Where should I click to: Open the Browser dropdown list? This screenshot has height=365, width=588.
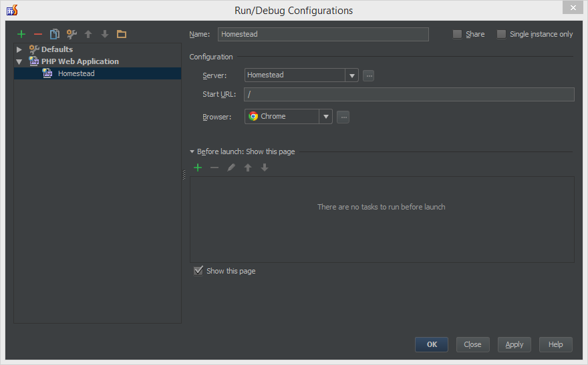point(326,116)
